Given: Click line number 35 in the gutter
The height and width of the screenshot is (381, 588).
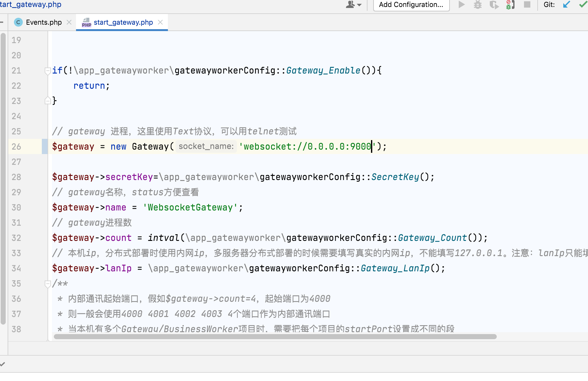Looking at the screenshot, I should [16, 283].
